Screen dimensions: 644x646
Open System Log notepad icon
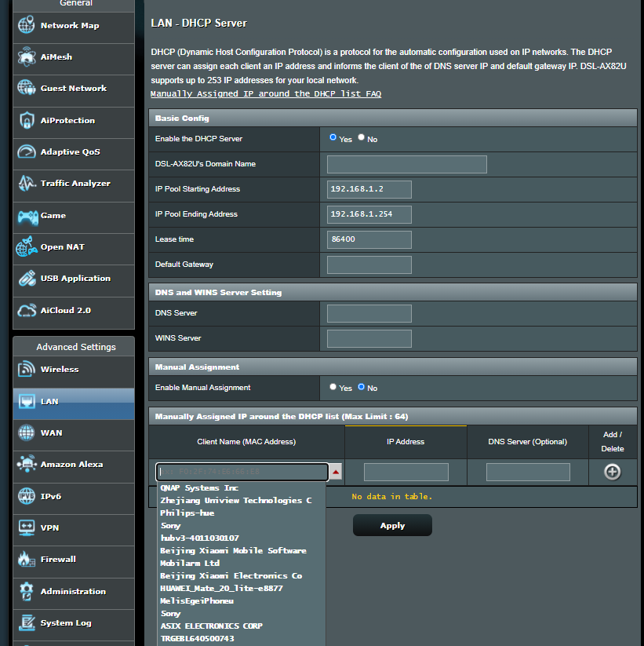coord(27,622)
